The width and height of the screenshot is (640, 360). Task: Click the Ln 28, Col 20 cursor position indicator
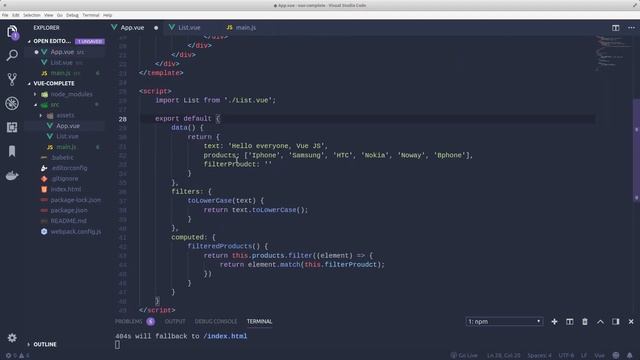(503, 355)
